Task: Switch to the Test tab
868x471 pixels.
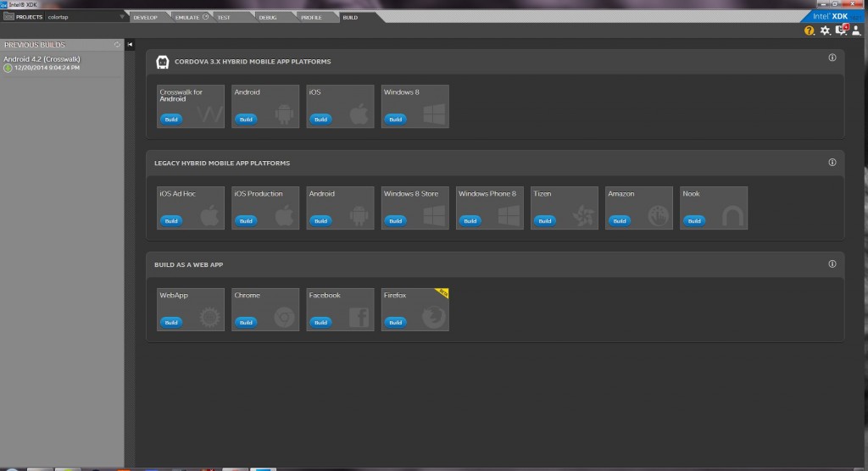Action: point(224,17)
